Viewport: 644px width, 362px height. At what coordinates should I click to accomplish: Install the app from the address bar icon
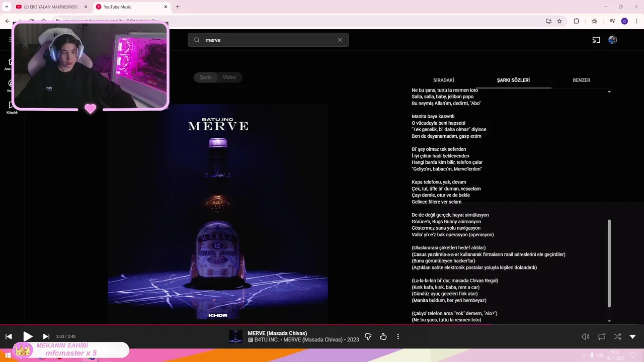[x=548, y=21]
